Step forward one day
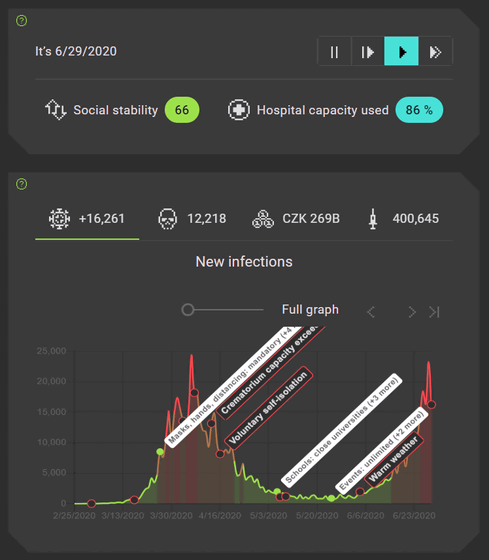Image resolution: width=489 pixels, height=560 pixels. click(x=368, y=51)
